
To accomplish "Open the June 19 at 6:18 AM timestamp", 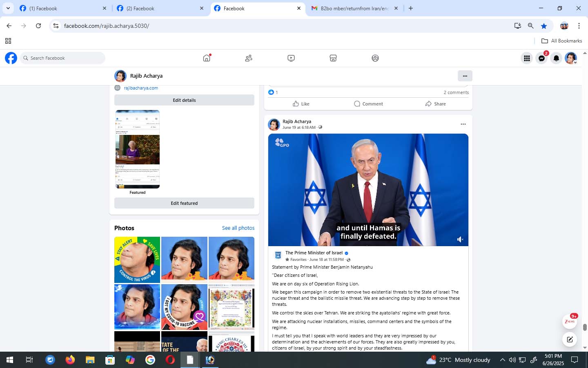I will click(299, 127).
